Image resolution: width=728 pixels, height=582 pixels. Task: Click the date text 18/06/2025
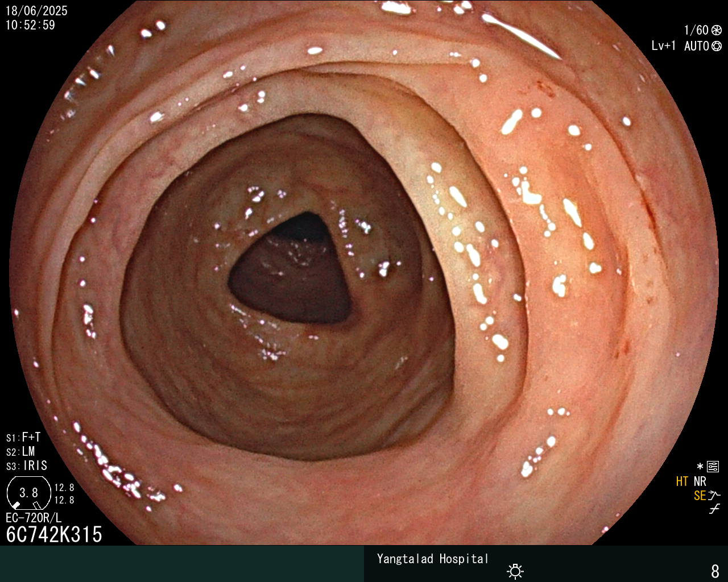(36, 11)
